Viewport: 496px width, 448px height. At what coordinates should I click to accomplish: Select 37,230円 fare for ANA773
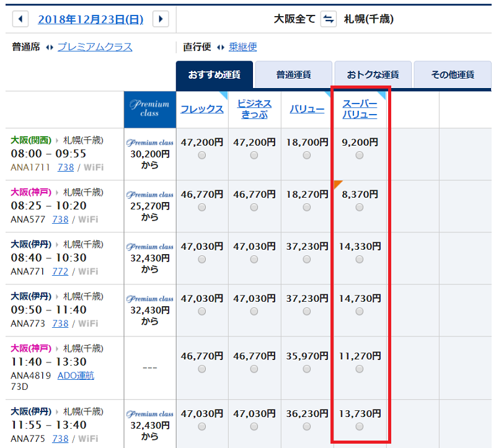click(x=306, y=312)
